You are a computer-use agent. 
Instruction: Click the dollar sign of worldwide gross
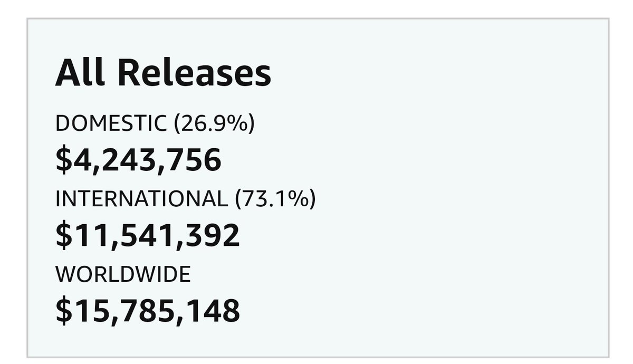pos(63,311)
